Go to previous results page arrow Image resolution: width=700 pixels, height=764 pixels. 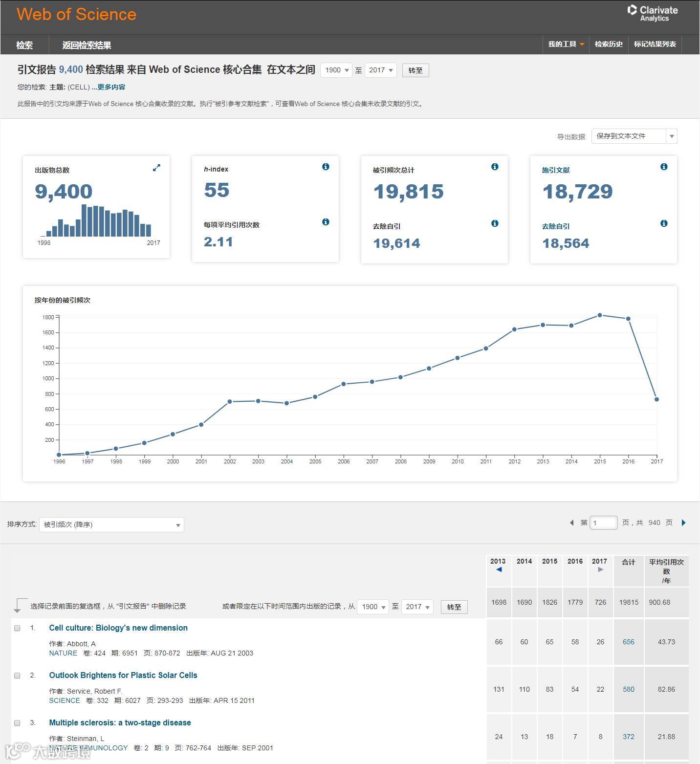[571, 523]
